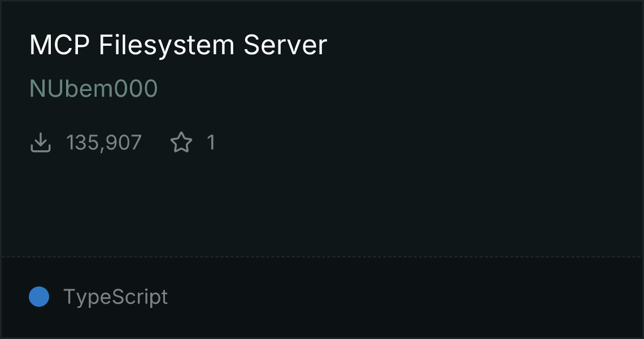The image size is (644, 339).
Task: Click the dashed divider above TypeScript
Action: pyautogui.click(x=322, y=257)
